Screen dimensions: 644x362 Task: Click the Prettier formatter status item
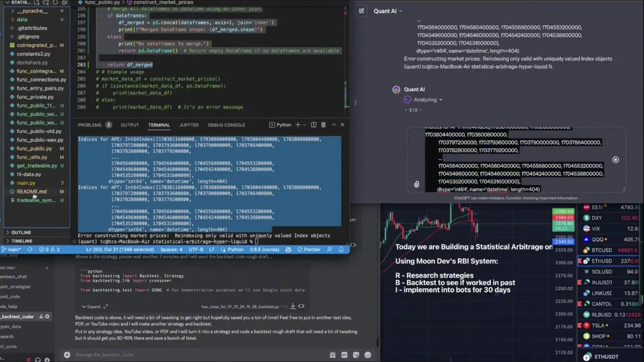click(x=308, y=249)
